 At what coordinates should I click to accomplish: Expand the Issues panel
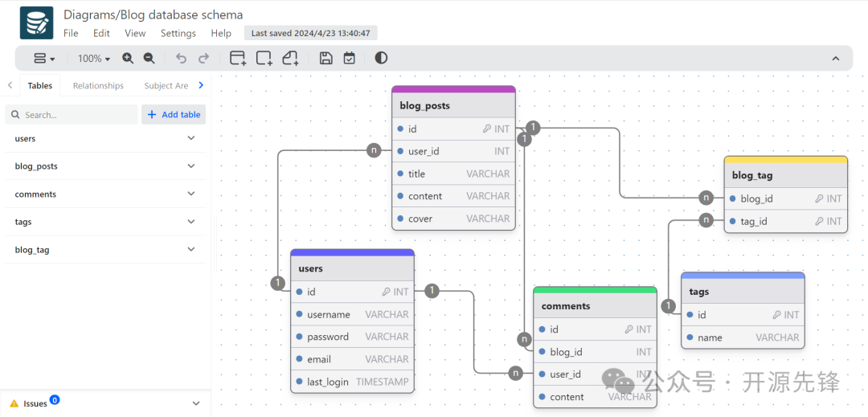coord(196,403)
